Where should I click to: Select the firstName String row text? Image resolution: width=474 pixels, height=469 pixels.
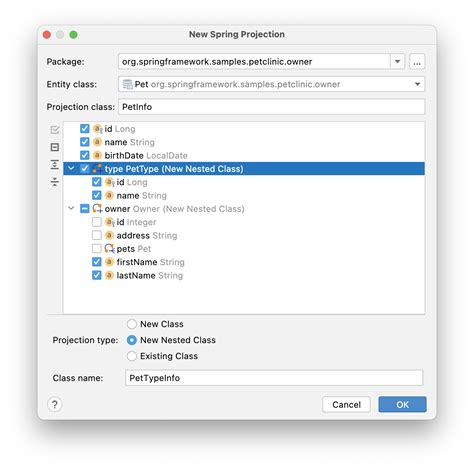point(150,262)
